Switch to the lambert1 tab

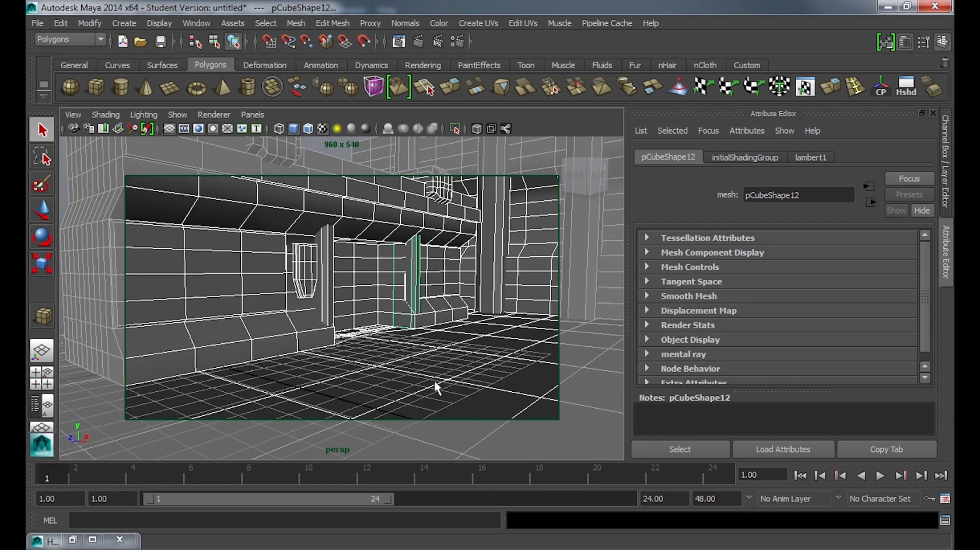810,158
